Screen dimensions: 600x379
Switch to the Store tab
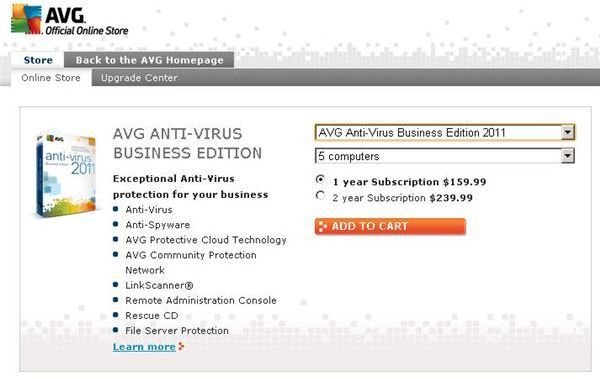click(38, 60)
